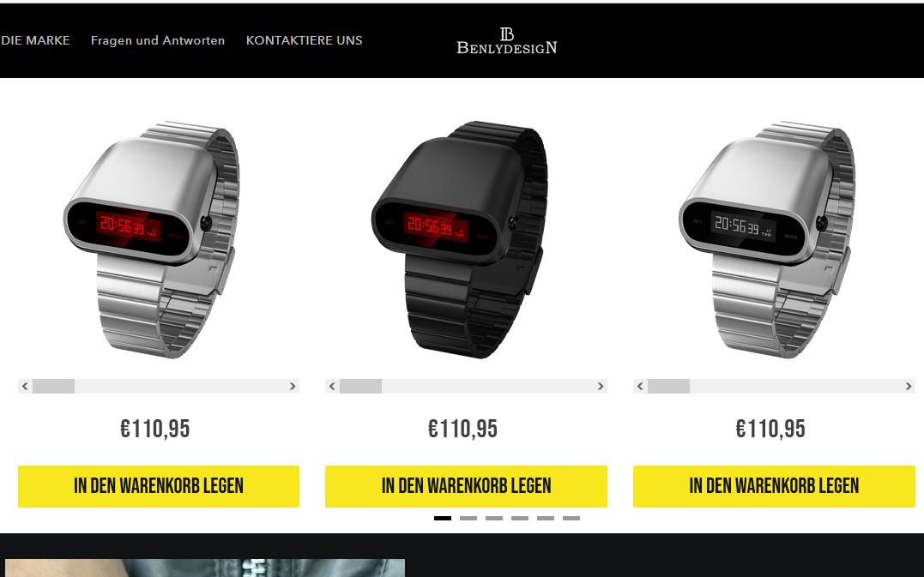
Task: Add the black watch to cart
Action: tap(466, 486)
